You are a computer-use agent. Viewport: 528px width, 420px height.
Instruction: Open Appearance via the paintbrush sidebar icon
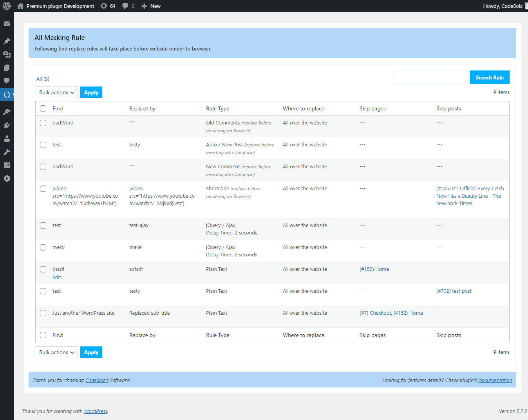(7, 112)
